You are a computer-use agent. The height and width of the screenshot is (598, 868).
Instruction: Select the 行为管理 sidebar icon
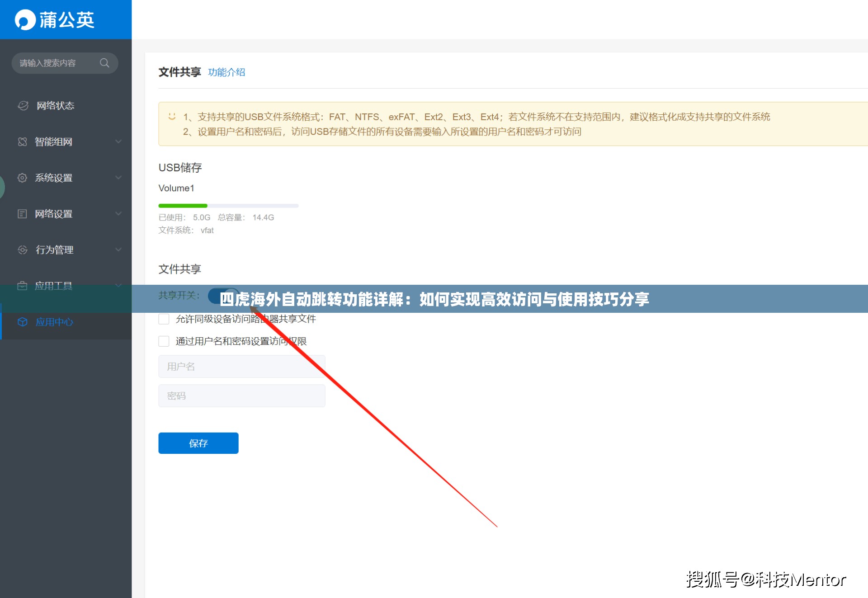(22, 250)
